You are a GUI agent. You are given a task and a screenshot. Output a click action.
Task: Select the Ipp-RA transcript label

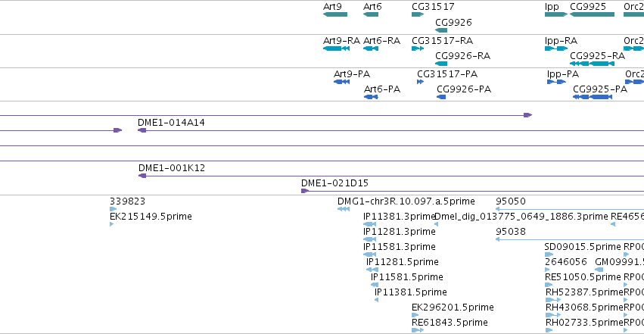(561, 41)
